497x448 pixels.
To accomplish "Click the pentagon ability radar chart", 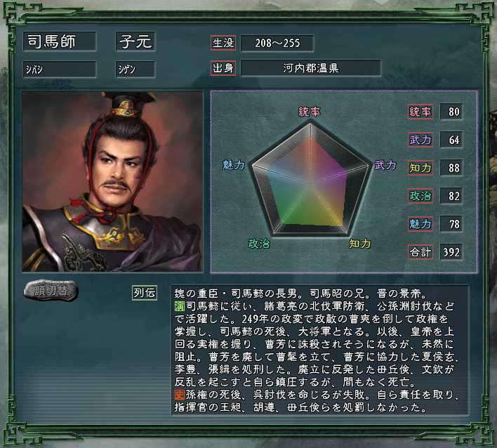I will coord(310,179).
